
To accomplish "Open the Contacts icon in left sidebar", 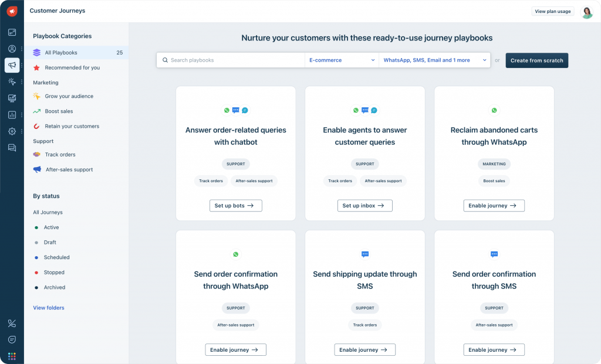I will (x=12, y=49).
